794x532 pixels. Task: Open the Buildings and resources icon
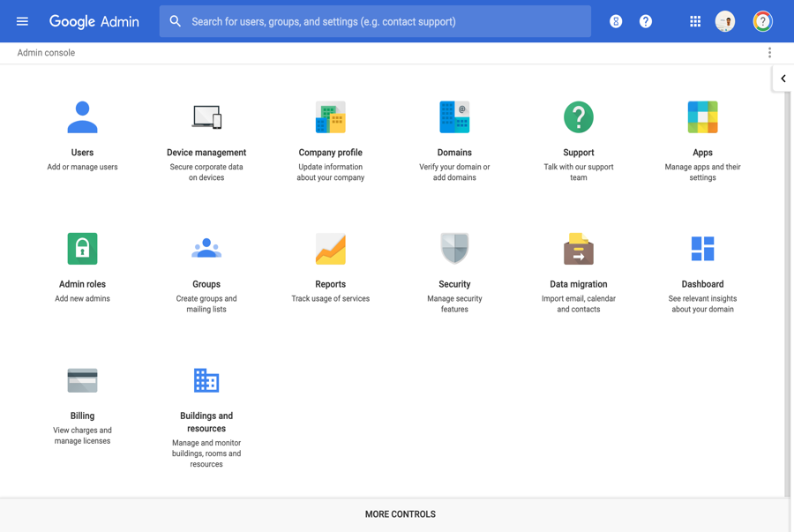(206, 380)
